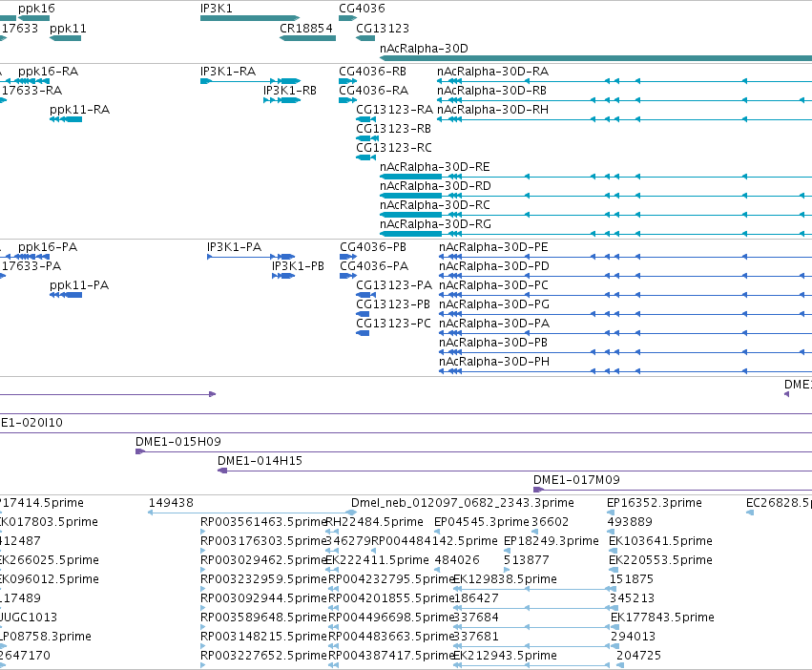Open EST label EK220553.5prime

pos(660,560)
